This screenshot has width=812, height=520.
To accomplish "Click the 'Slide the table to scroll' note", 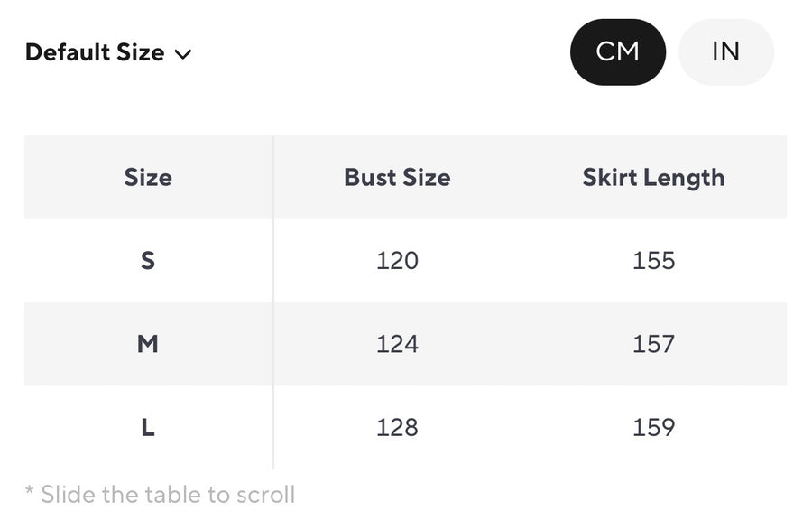I will (168, 495).
